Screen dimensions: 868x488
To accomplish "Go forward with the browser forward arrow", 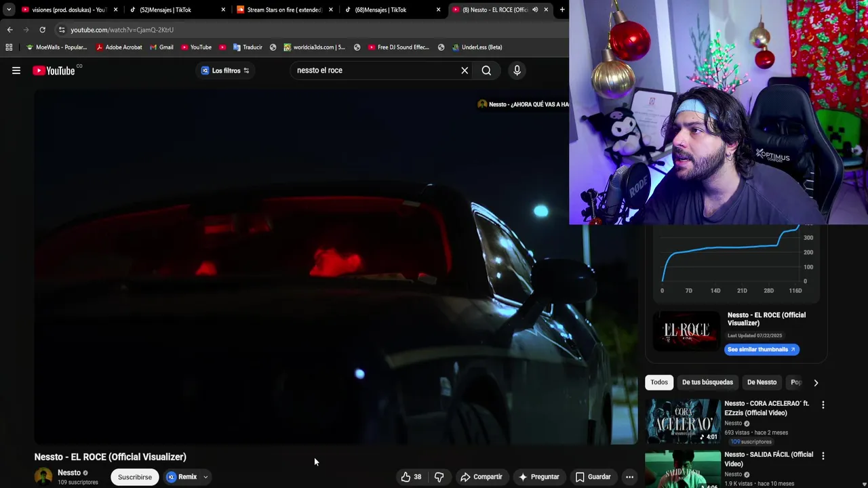I will click(x=26, y=30).
